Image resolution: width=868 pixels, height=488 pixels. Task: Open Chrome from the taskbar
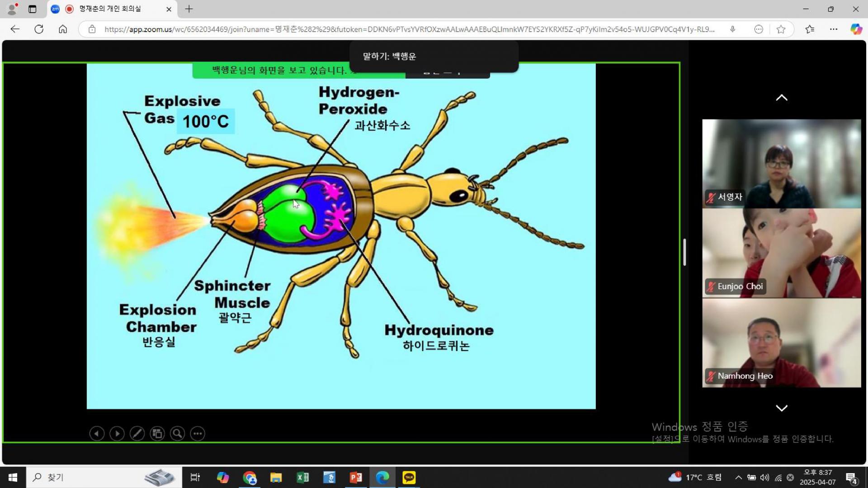250,477
